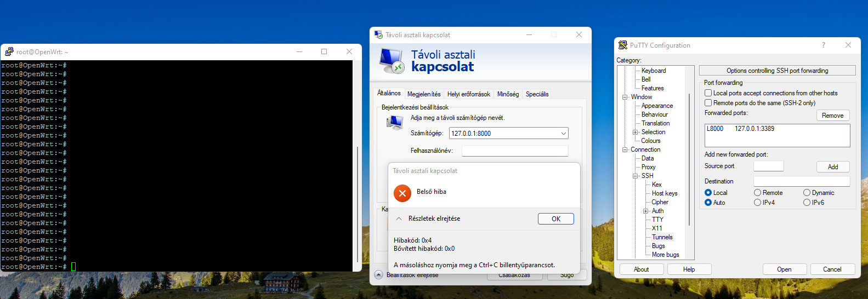Click the Add button for forwarded port
Screen dimensions: 868x299
coord(833,167)
